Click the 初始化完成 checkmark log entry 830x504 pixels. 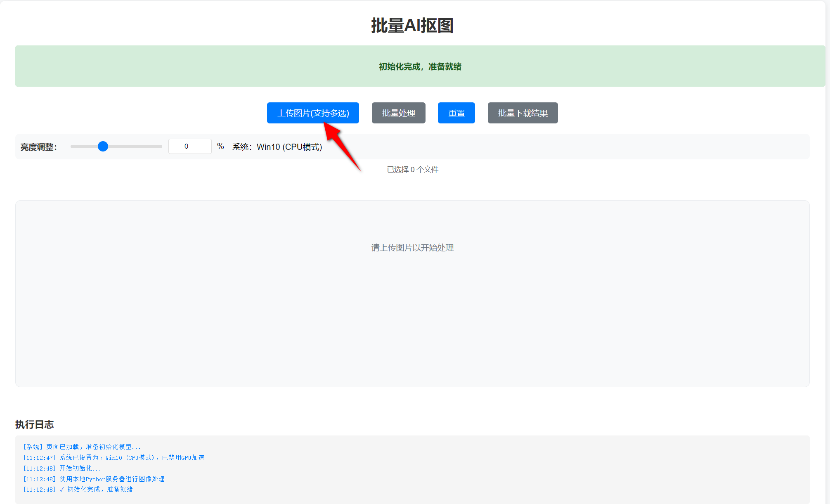click(78, 489)
